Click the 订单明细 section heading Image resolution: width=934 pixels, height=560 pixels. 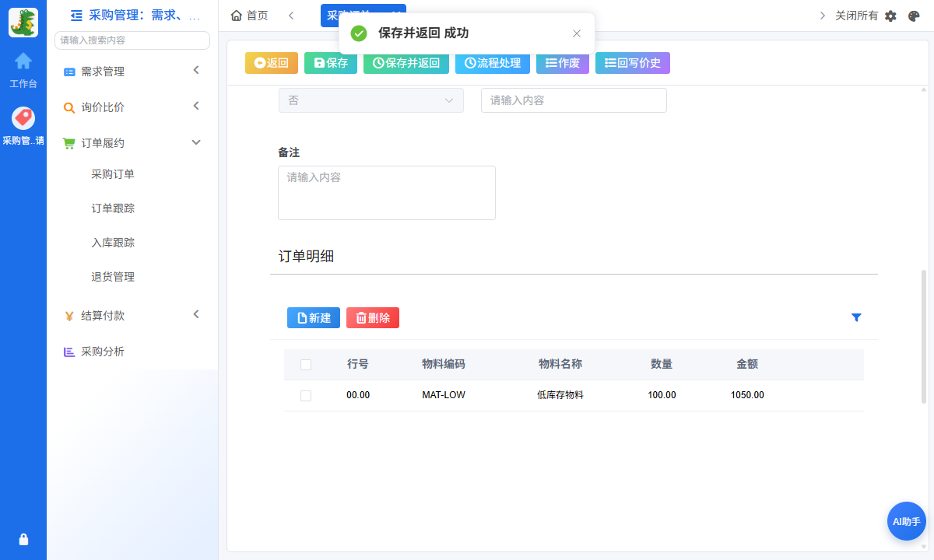pyautogui.click(x=306, y=257)
